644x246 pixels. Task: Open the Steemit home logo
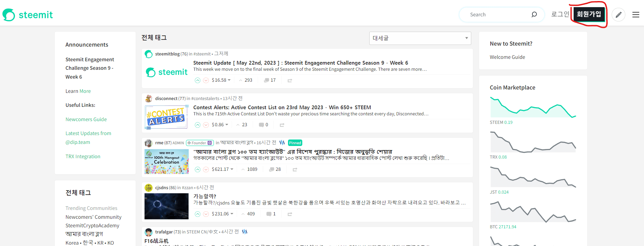[x=28, y=15]
